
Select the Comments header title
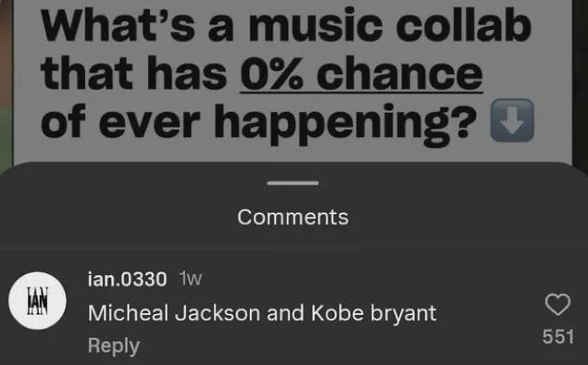(293, 217)
